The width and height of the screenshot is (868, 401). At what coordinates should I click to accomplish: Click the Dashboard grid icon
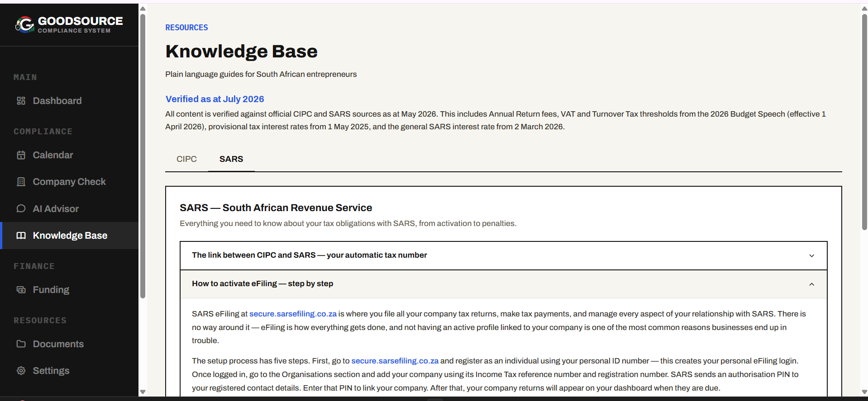[21, 101]
